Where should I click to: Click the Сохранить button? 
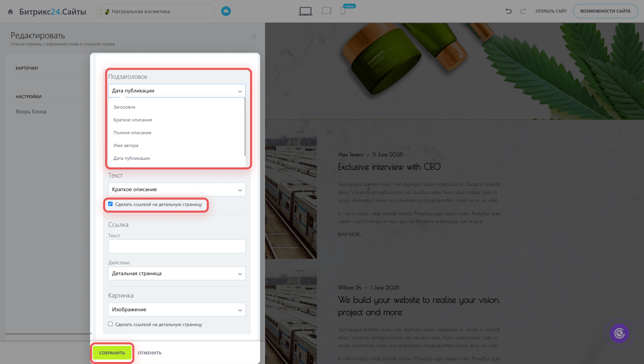[x=112, y=353]
